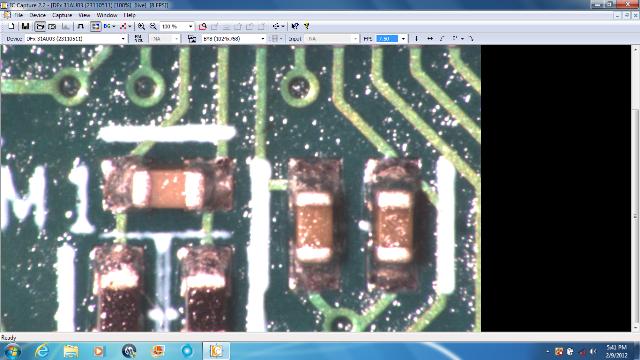Click the rotate right icon

point(471,39)
